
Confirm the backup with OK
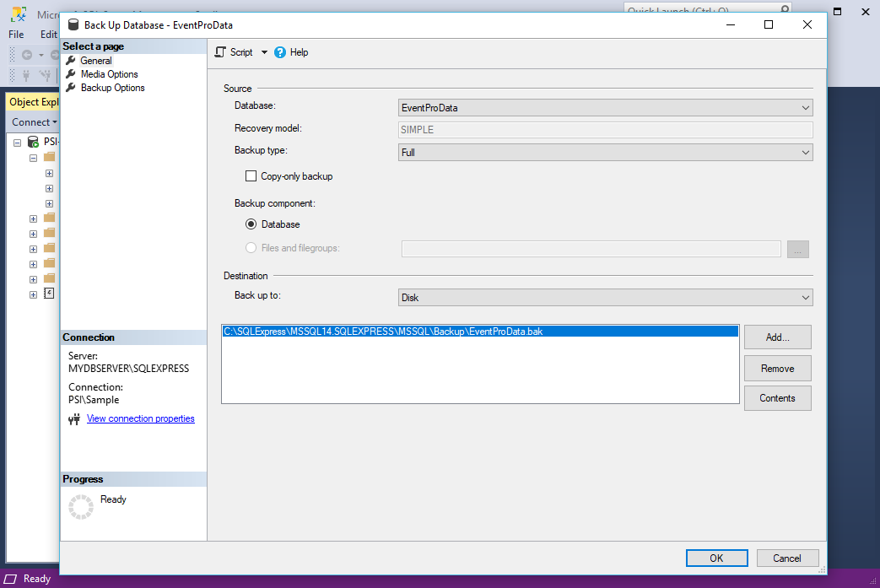click(716, 558)
